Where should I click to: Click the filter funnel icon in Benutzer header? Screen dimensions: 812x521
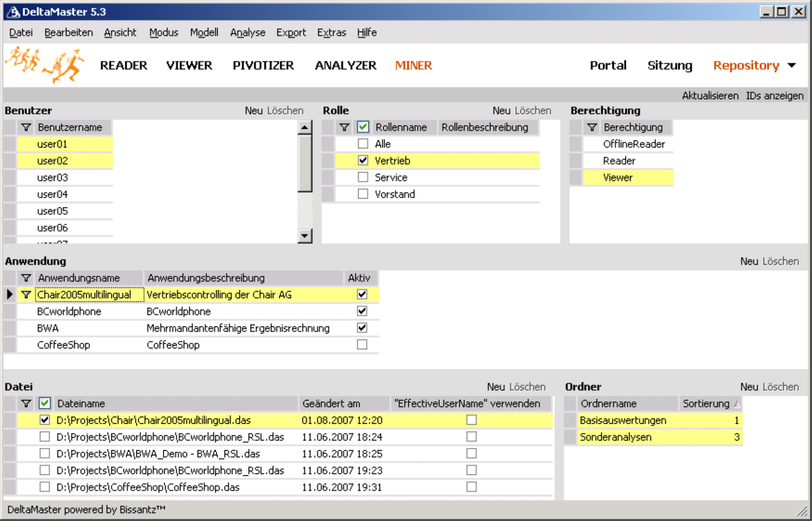(x=26, y=127)
